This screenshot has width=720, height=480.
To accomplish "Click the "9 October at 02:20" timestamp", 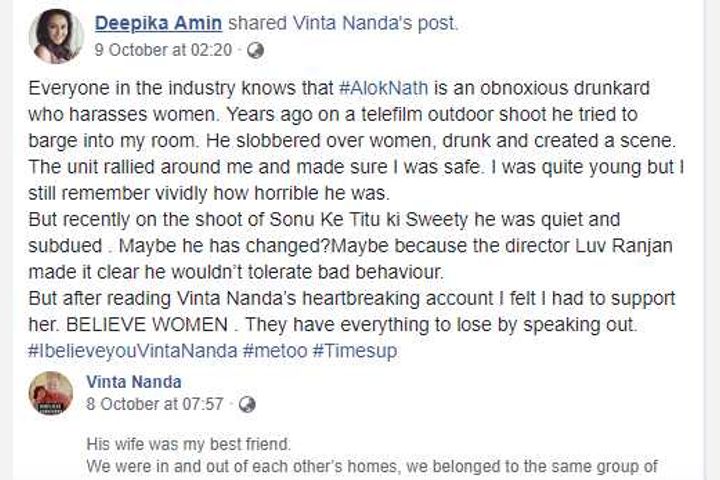I will (164, 47).
